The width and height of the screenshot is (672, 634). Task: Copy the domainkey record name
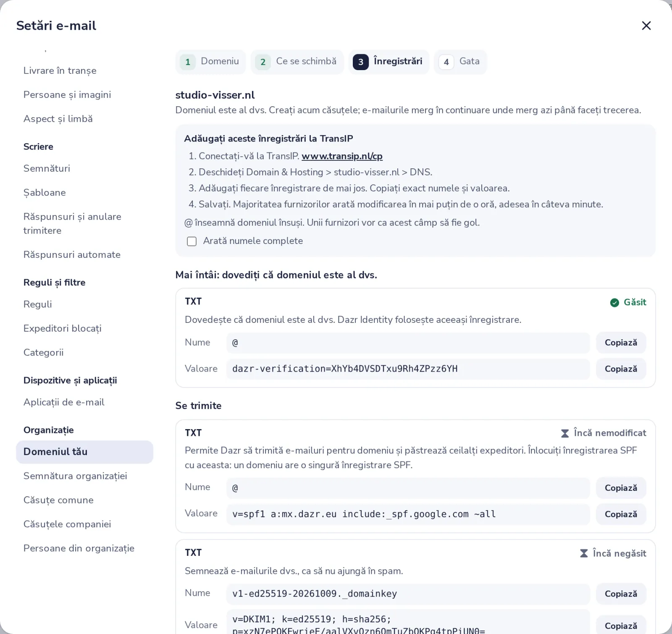click(x=621, y=594)
